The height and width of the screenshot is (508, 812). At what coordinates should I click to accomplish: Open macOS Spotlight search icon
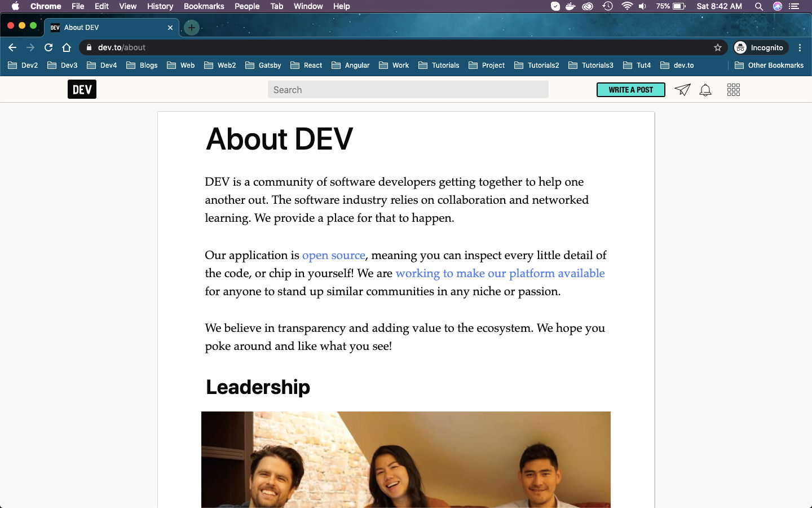coord(759,6)
